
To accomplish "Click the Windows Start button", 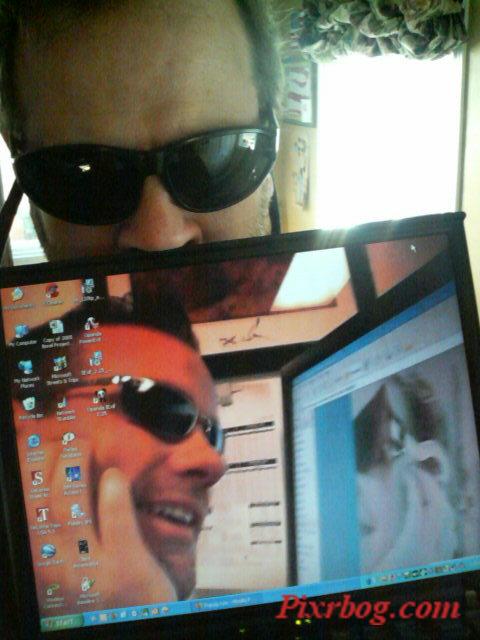I will pos(62,623).
